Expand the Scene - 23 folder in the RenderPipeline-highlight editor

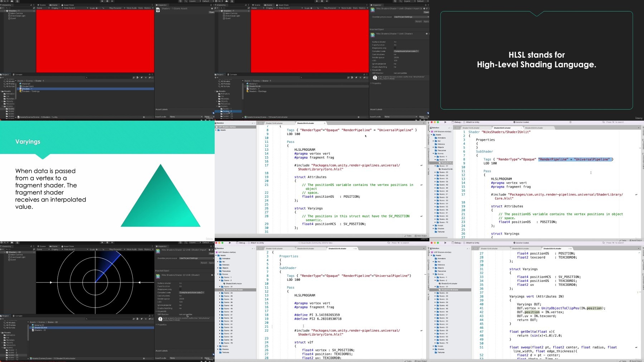pos(435,172)
